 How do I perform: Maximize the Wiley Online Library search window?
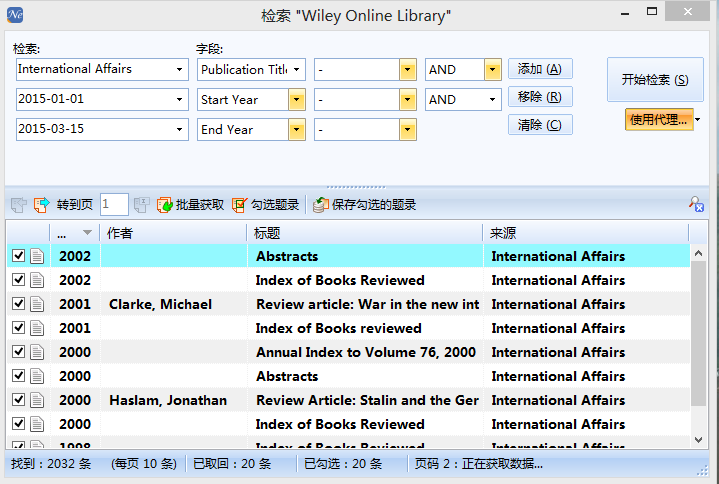652,11
